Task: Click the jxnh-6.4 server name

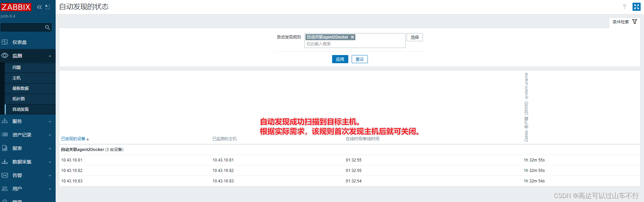Action: [8, 16]
